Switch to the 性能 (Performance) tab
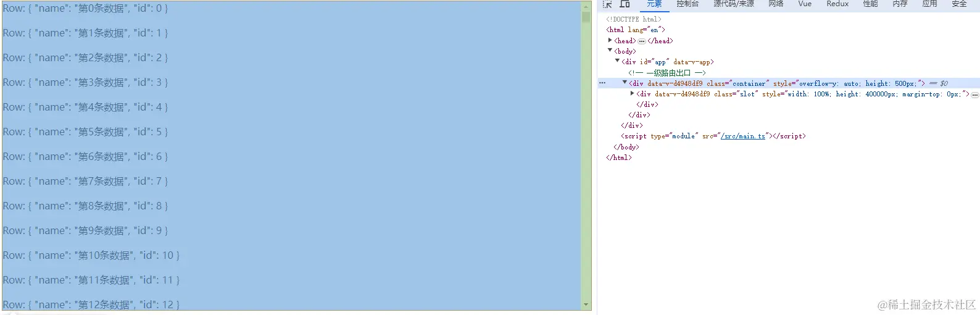The height and width of the screenshot is (315, 980). (870, 4)
